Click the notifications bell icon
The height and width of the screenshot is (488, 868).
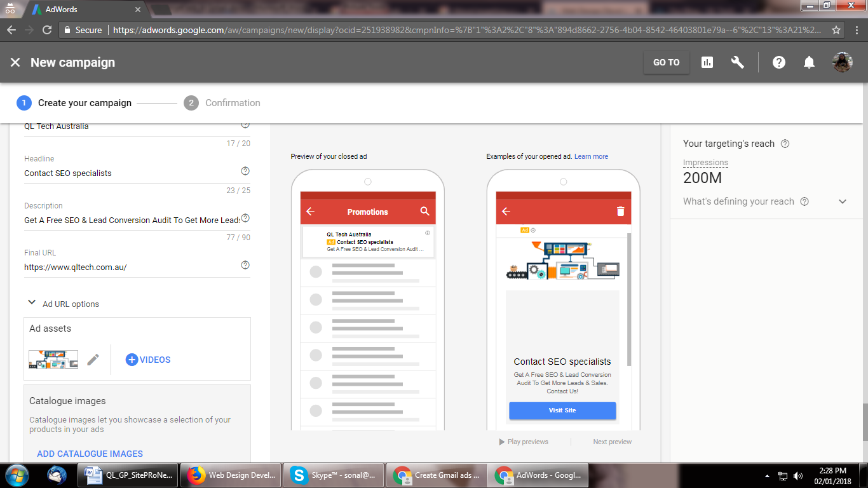point(809,62)
